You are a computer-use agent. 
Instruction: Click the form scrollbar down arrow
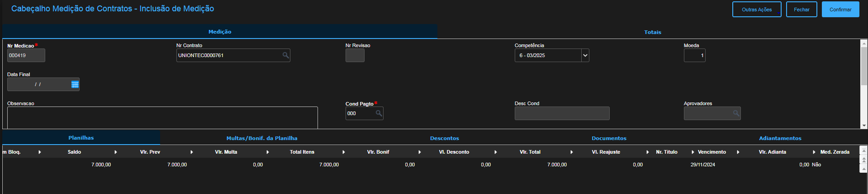[x=864, y=126]
